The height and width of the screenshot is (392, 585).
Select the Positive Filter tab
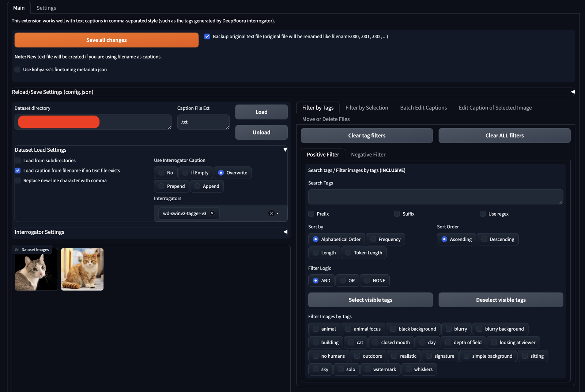pyautogui.click(x=323, y=155)
